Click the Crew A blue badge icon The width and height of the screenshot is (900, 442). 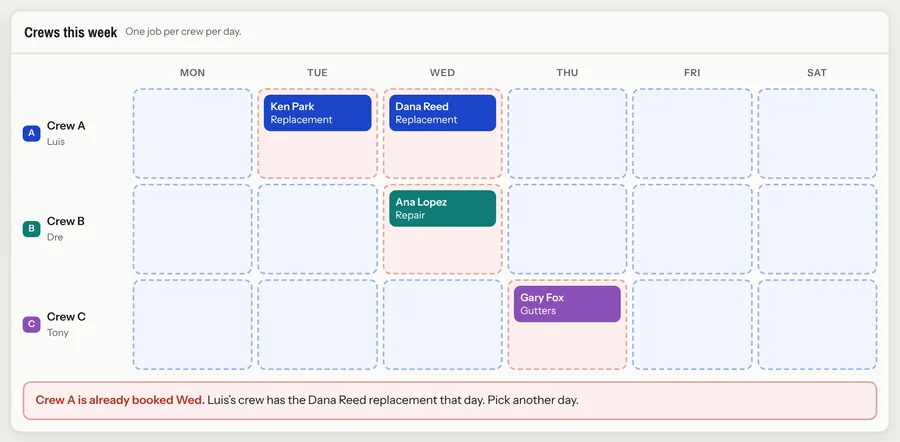(31, 133)
